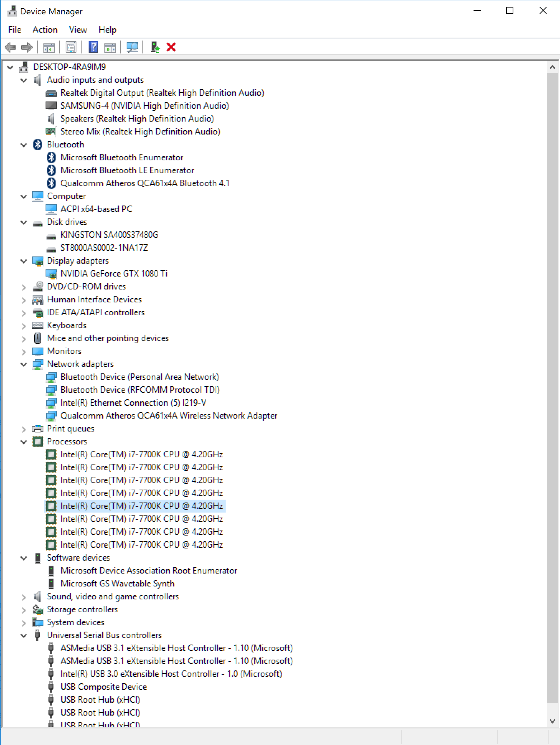Select SAMSUNG-4 (NVIDIA High Definition Audio)
Image resolution: width=560 pixels, height=745 pixels.
coord(145,106)
